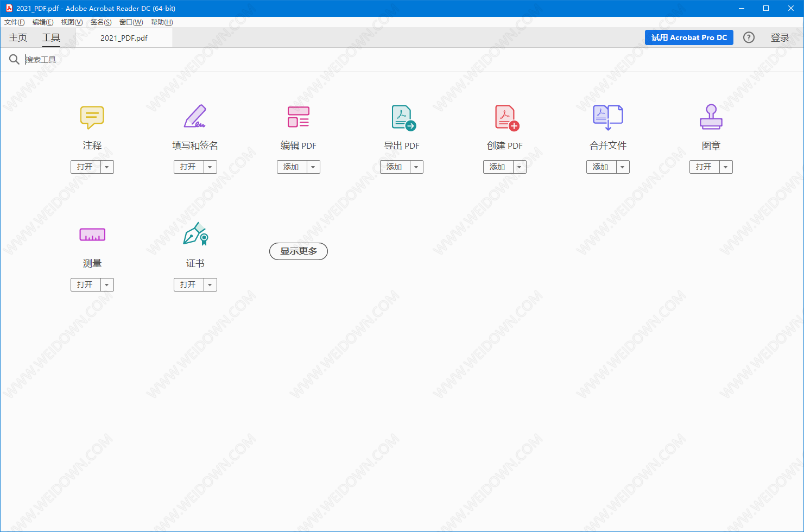Click 打开 under 测量
804x532 pixels.
pos(86,285)
